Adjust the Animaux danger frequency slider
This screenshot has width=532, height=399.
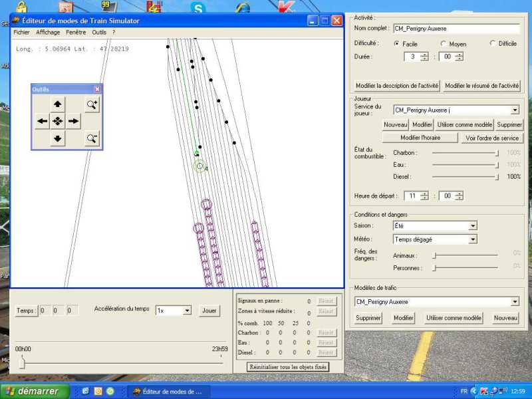click(434, 255)
